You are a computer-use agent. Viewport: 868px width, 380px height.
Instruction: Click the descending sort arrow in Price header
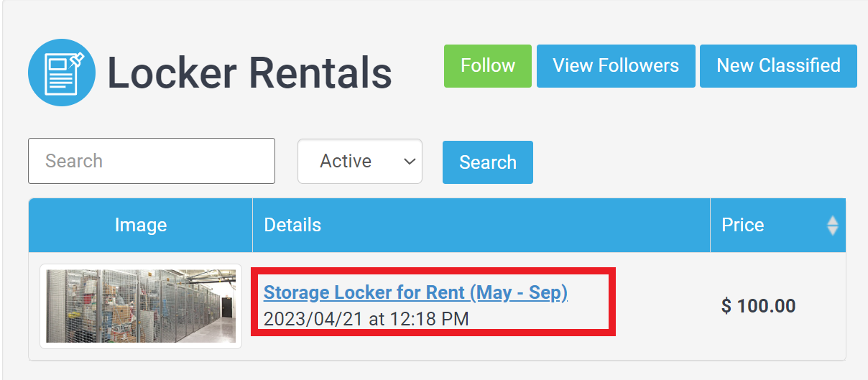click(833, 231)
